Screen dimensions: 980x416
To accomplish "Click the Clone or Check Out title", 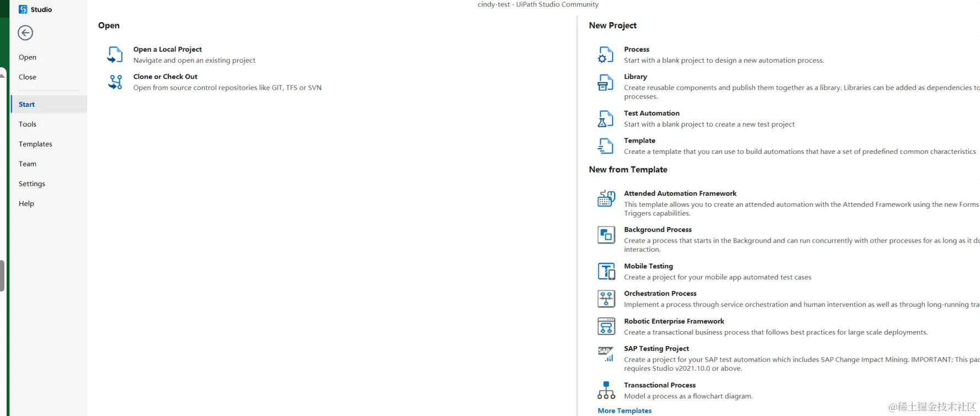I will pyautogui.click(x=165, y=77).
